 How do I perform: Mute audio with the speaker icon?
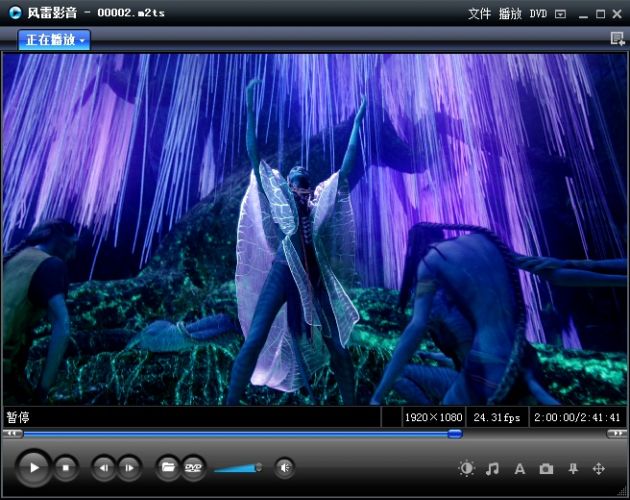284,467
